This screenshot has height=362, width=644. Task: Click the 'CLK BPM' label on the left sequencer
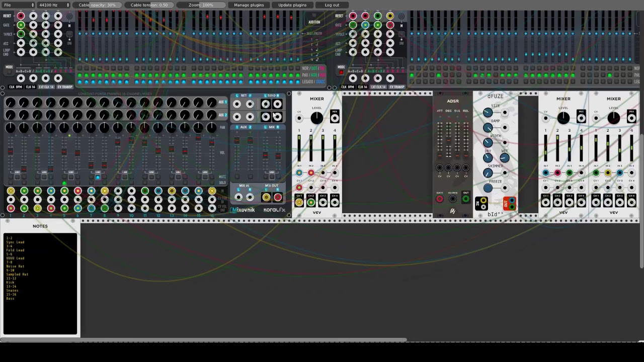pos(16,87)
